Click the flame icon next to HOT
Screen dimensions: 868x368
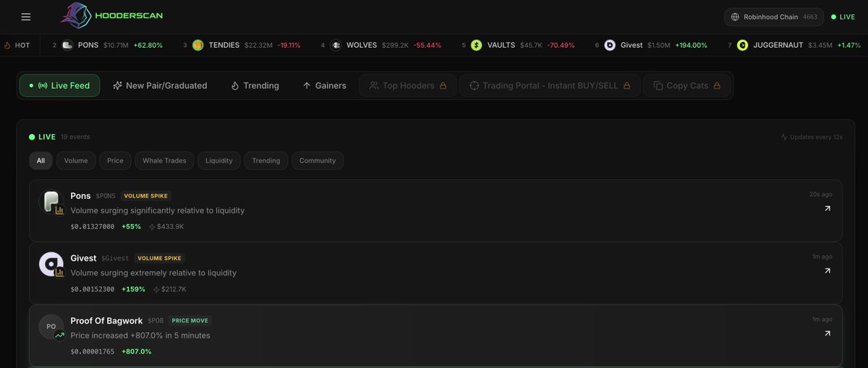7,45
